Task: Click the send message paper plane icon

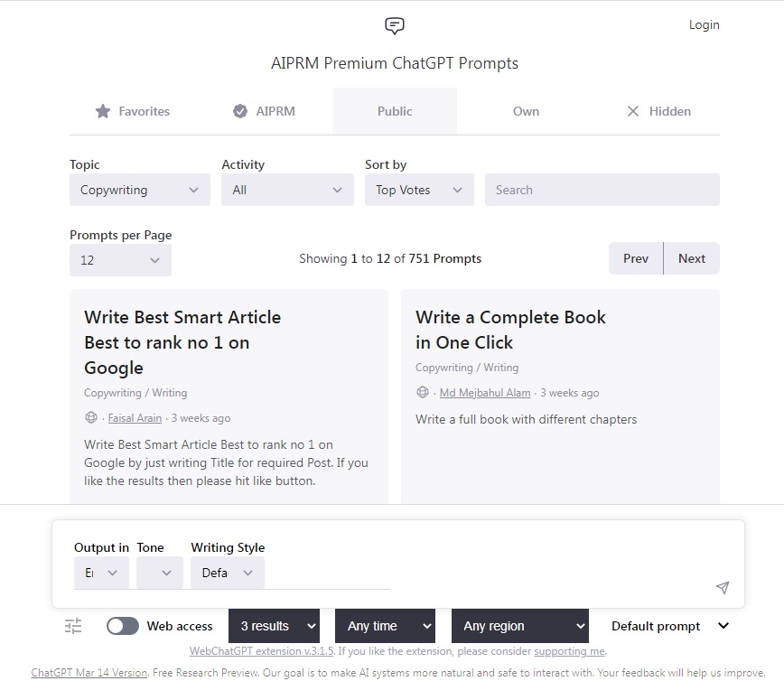Action: tap(723, 587)
